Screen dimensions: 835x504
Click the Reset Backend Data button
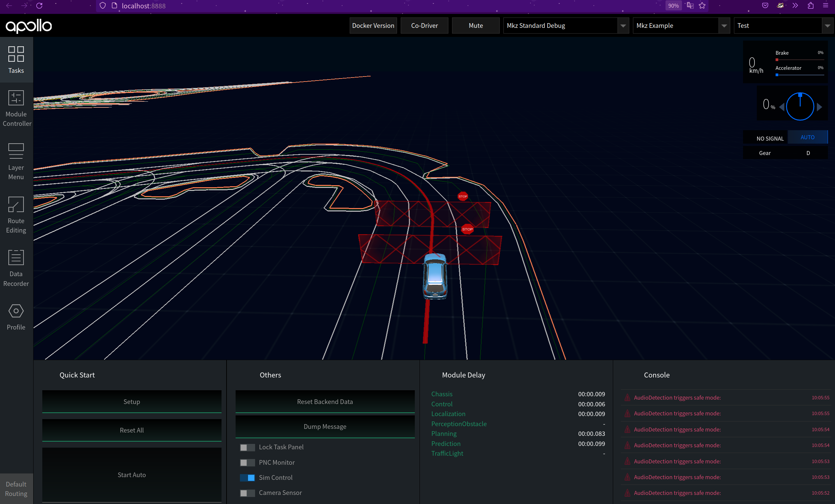point(325,402)
